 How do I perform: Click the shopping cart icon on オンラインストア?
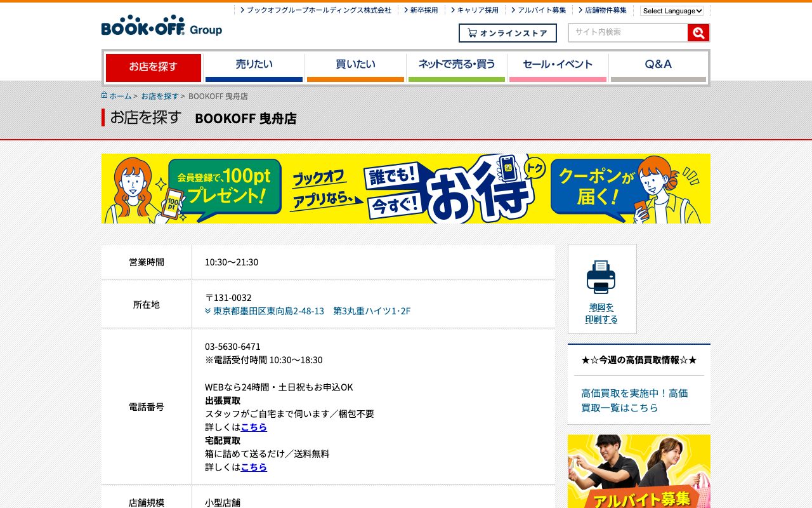pos(472,33)
